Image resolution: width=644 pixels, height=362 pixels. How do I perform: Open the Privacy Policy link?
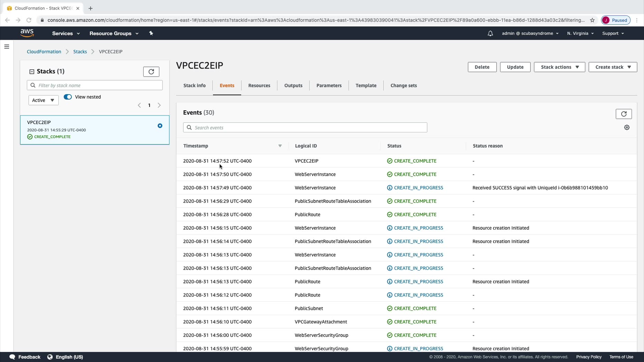(588, 357)
